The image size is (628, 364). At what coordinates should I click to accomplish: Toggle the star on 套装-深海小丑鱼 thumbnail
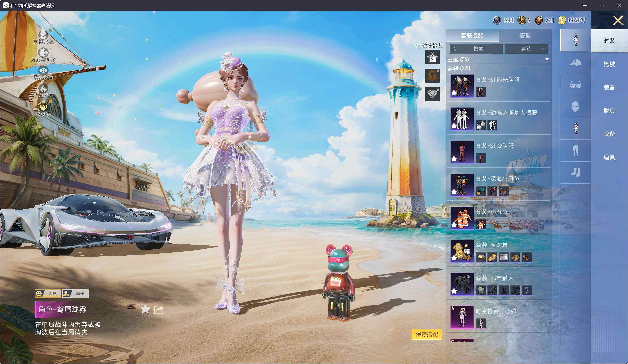click(454, 192)
